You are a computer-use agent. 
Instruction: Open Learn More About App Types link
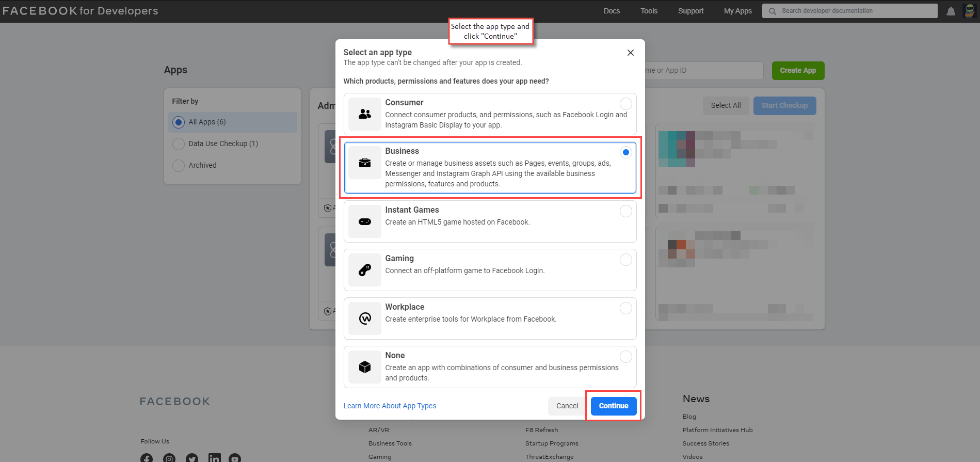(x=390, y=406)
